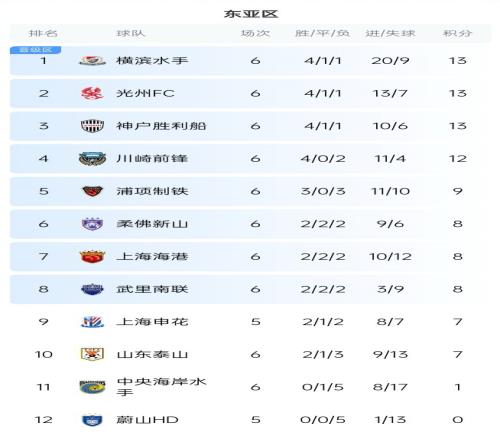The width and height of the screenshot is (500, 440).
Task: Click the 东亚区 title
Action: pyautogui.click(x=251, y=14)
